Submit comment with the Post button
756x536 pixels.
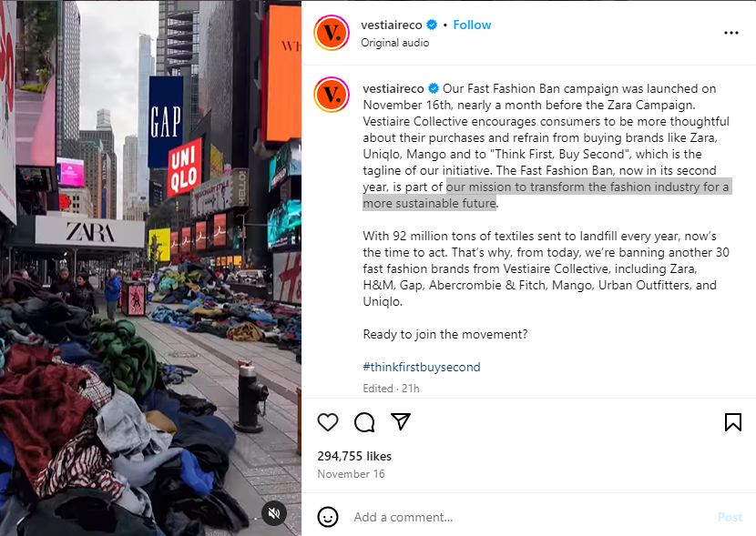pyautogui.click(x=730, y=517)
